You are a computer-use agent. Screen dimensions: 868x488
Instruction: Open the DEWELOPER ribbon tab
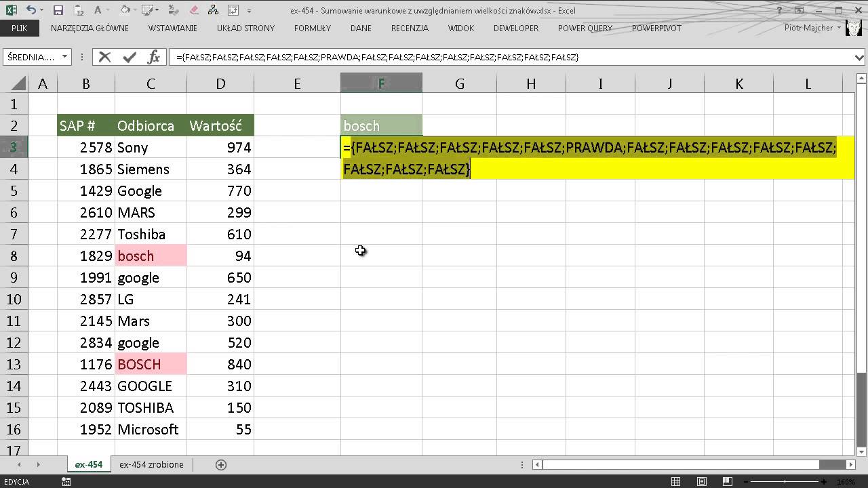[516, 28]
